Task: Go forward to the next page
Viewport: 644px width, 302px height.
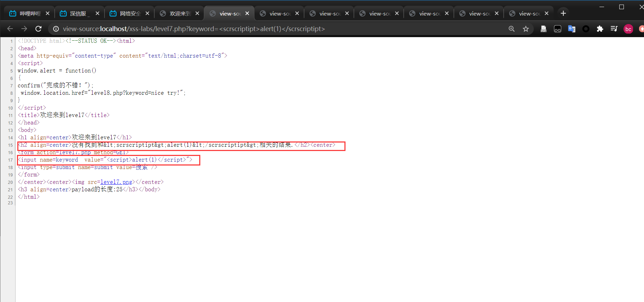Action: pos(24,29)
